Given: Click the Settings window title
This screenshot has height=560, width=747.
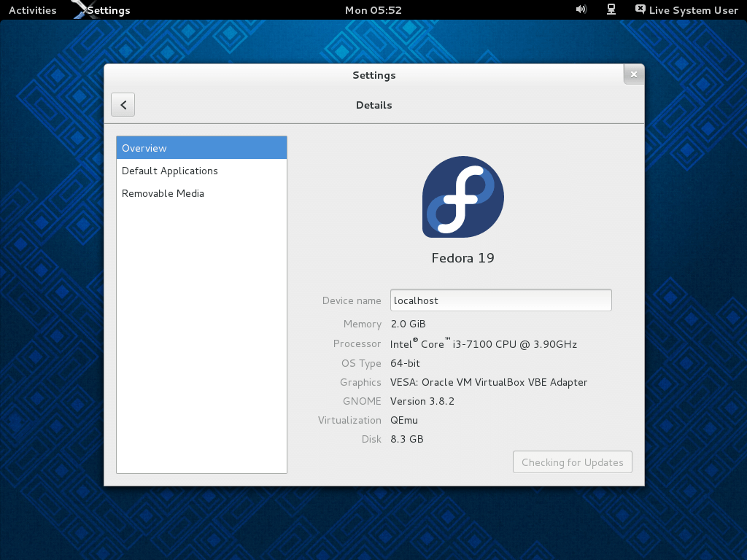Looking at the screenshot, I should tap(374, 75).
